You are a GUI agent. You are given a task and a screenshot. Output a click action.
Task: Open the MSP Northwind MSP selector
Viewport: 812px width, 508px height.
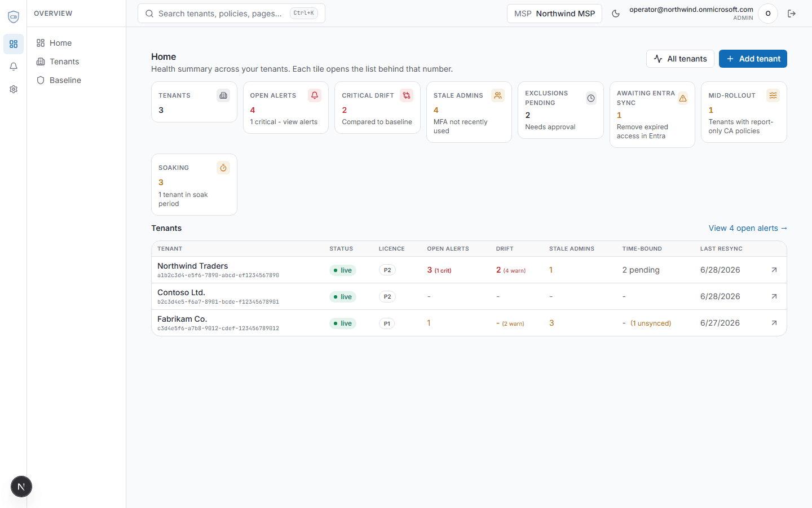(554, 14)
